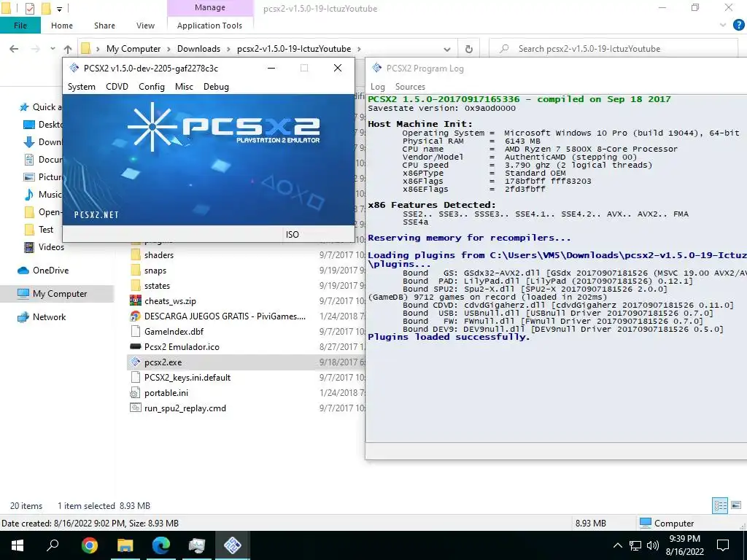Open the Application Tools ribbon tab
747x560 pixels.
(x=209, y=26)
